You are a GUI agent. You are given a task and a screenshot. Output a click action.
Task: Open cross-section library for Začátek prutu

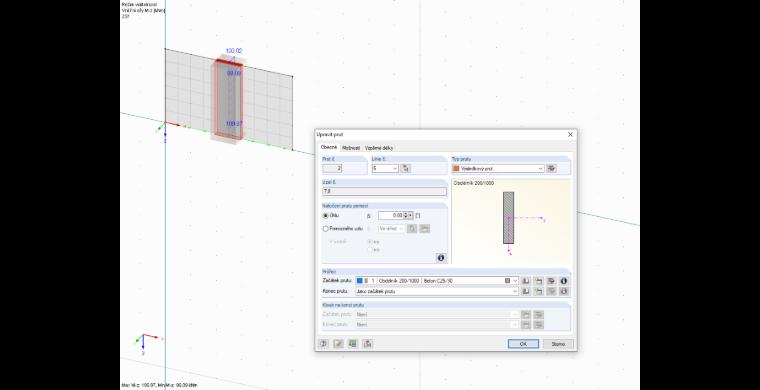pos(526,281)
